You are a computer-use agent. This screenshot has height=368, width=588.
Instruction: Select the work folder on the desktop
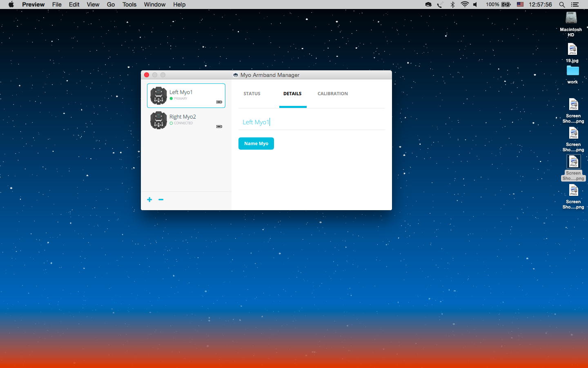(x=572, y=71)
